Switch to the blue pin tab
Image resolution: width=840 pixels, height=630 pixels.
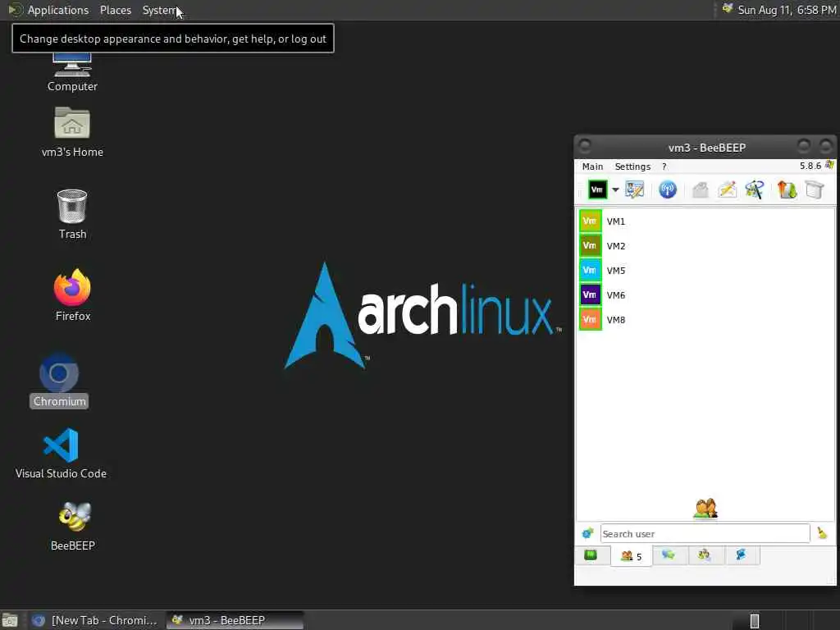741,555
